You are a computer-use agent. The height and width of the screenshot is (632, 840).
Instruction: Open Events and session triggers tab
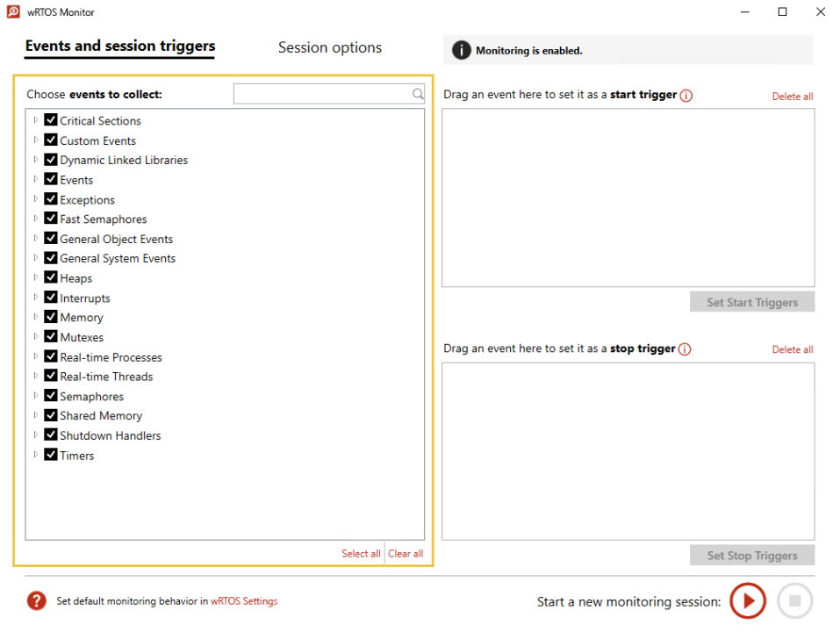[x=119, y=47]
